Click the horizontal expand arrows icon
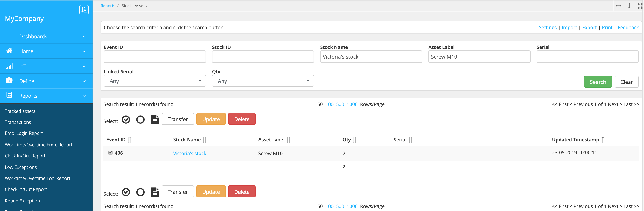The width and height of the screenshot is (644, 211). [618, 6]
